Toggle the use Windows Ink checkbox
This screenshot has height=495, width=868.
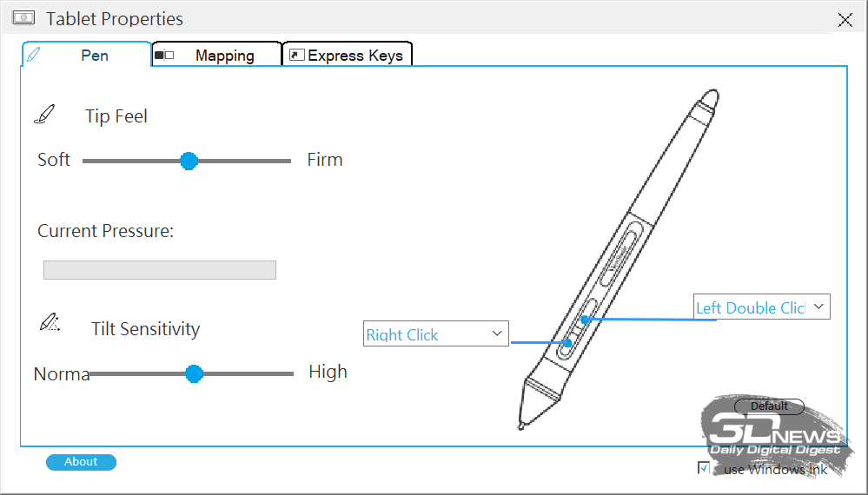(x=704, y=468)
